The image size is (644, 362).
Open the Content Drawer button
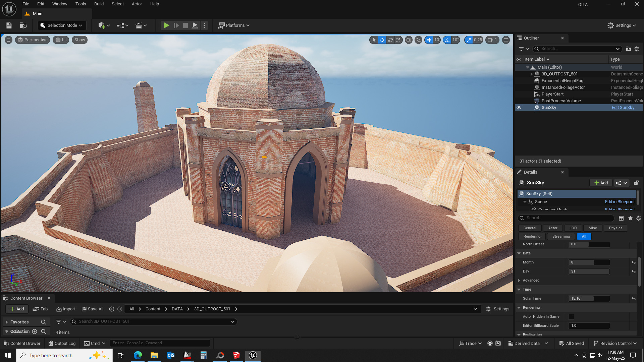22,344
